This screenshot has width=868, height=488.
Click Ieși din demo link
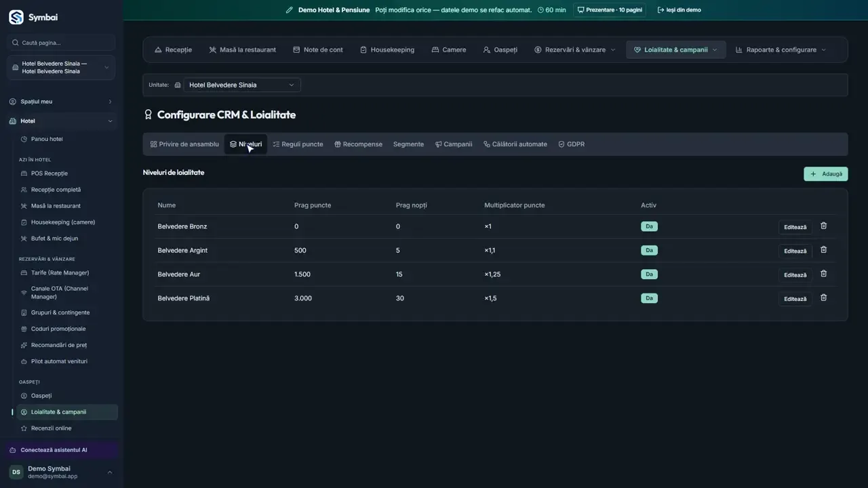(679, 10)
